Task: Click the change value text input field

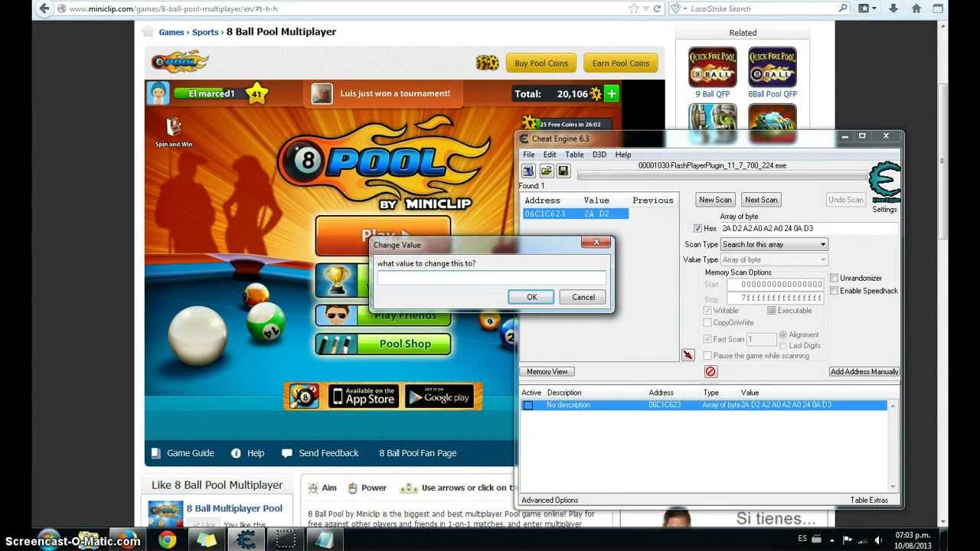Action: (x=492, y=278)
